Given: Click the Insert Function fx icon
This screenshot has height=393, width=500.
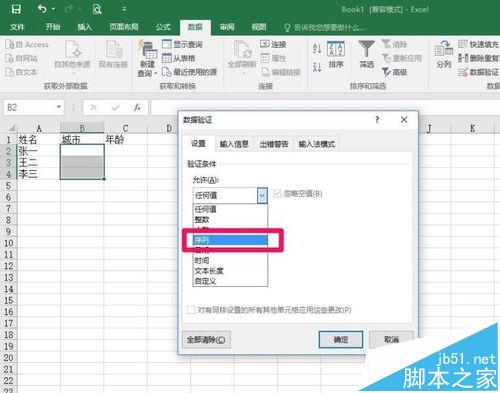Looking at the screenshot, I should [x=137, y=107].
